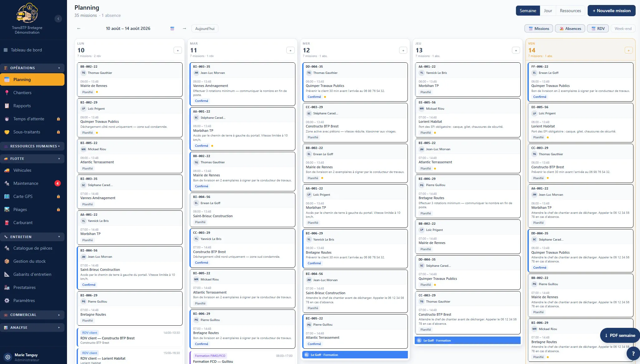This screenshot has width=640, height=364.
Task: Go to next week arrow
Action: point(184,28)
